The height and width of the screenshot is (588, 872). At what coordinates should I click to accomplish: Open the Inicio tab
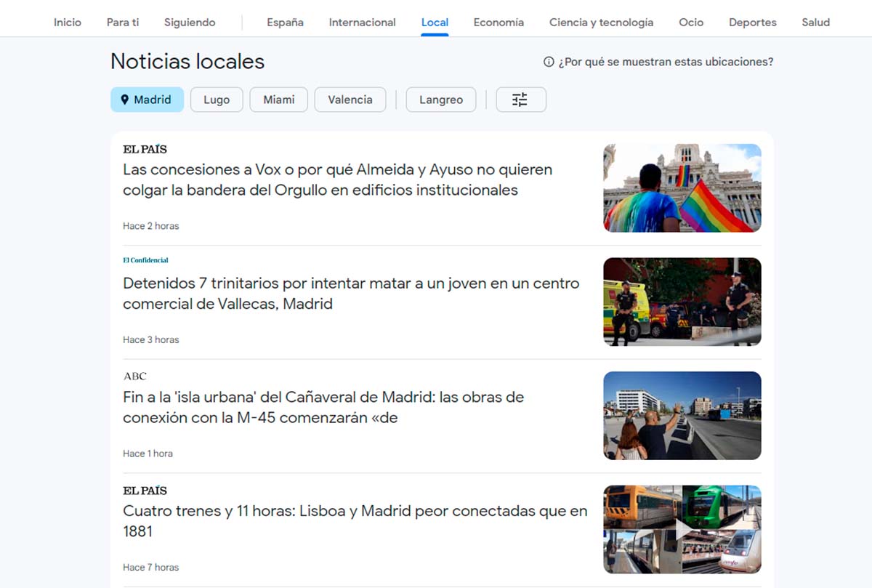point(68,23)
